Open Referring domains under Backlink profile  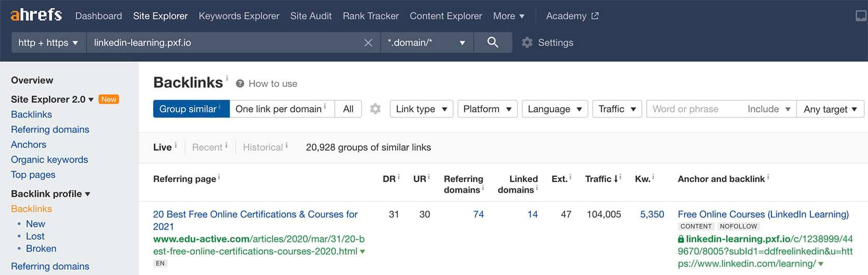(50, 266)
